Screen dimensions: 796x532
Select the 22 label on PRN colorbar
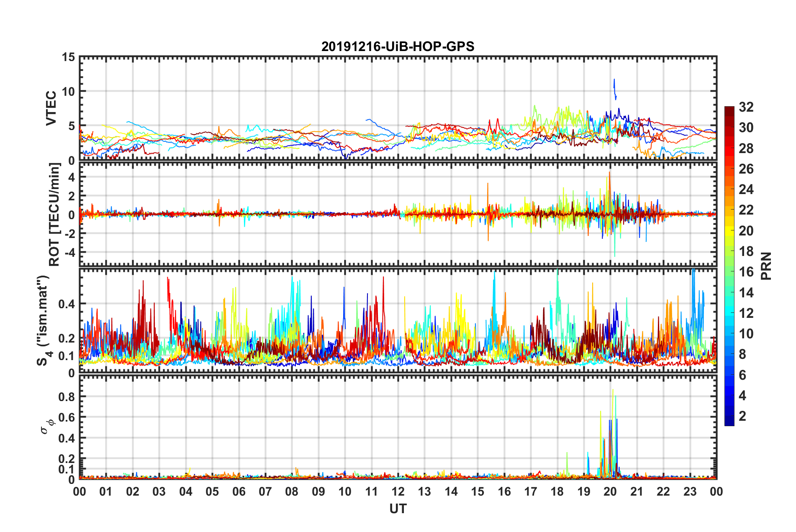coord(746,210)
